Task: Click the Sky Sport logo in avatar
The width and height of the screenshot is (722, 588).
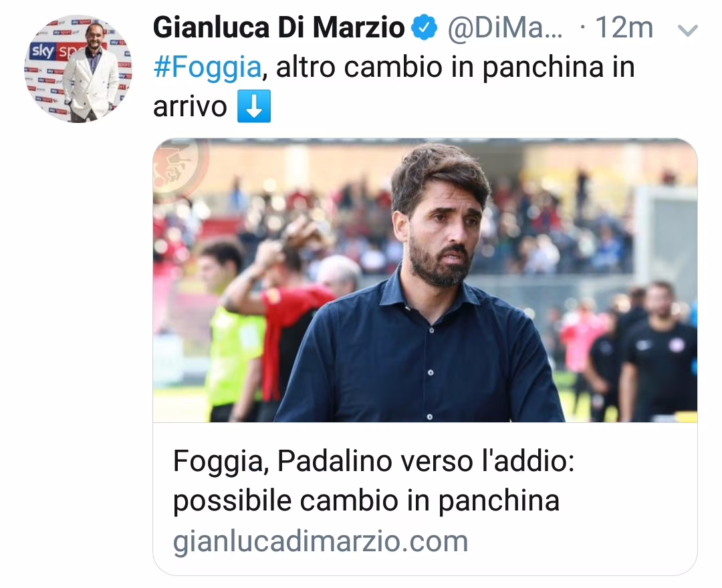Action: (x=54, y=51)
